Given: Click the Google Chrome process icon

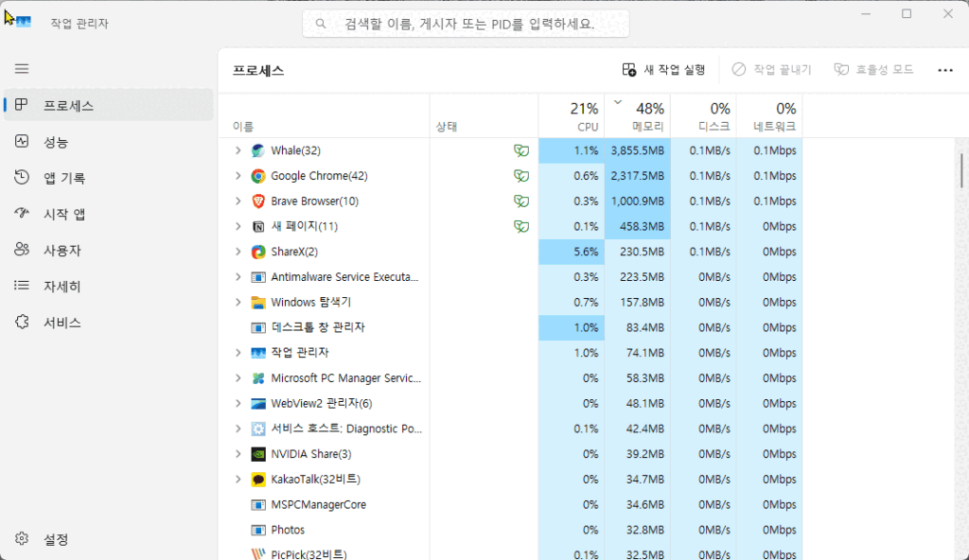Looking at the screenshot, I should (x=258, y=176).
